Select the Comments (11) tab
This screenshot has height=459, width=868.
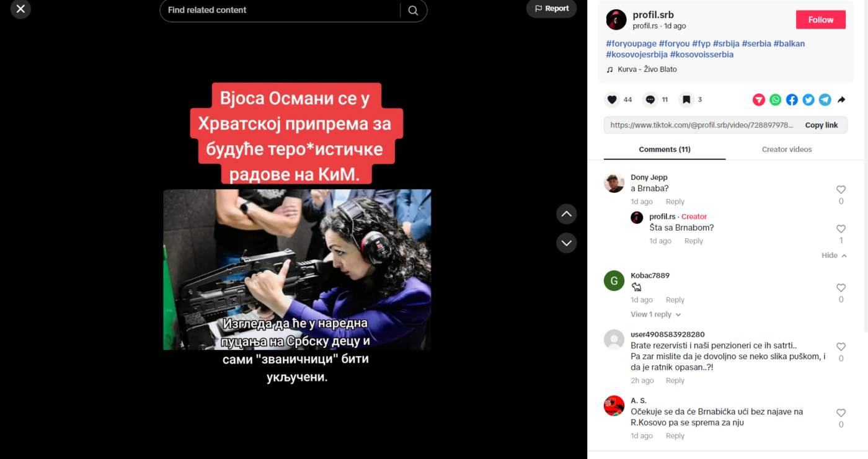[x=665, y=149]
